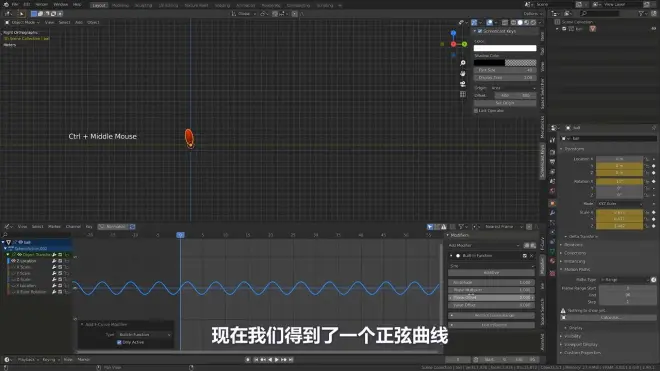This screenshot has width=660, height=371.
Task: Click the zoom magnifier icon in viewport
Action: (x=463, y=63)
